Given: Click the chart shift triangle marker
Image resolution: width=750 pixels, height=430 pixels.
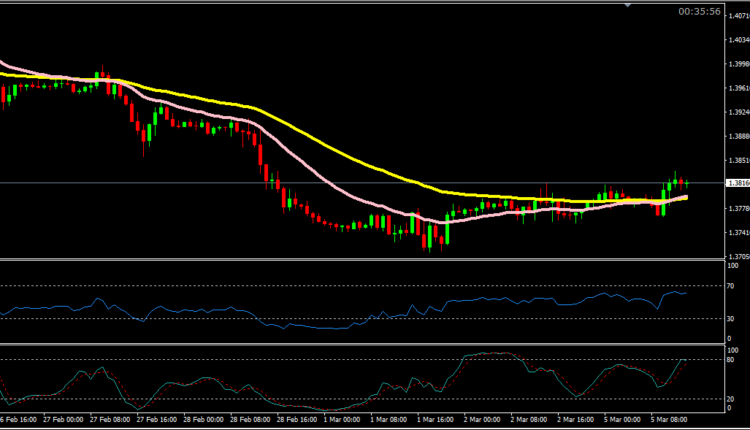Looking at the screenshot, I should [627, 5].
